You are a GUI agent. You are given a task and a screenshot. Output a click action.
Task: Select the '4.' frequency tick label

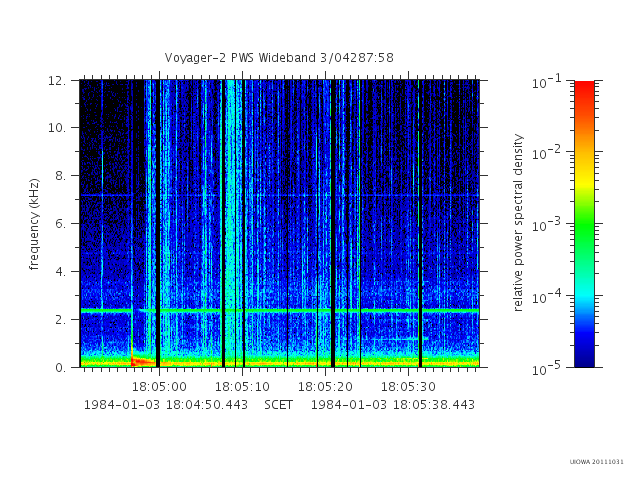60,271
